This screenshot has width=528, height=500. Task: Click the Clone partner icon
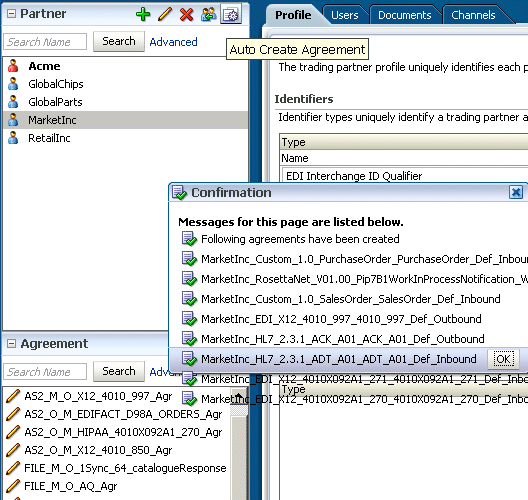(209, 14)
